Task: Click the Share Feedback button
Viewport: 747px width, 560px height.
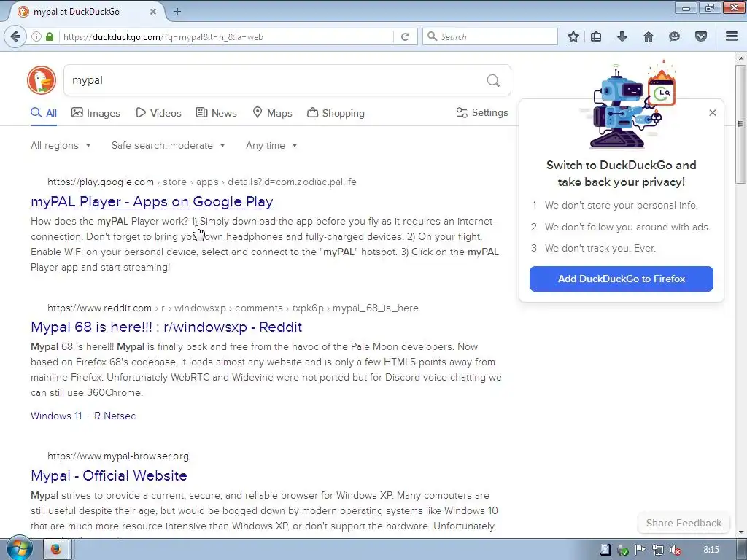Action: pos(684,523)
